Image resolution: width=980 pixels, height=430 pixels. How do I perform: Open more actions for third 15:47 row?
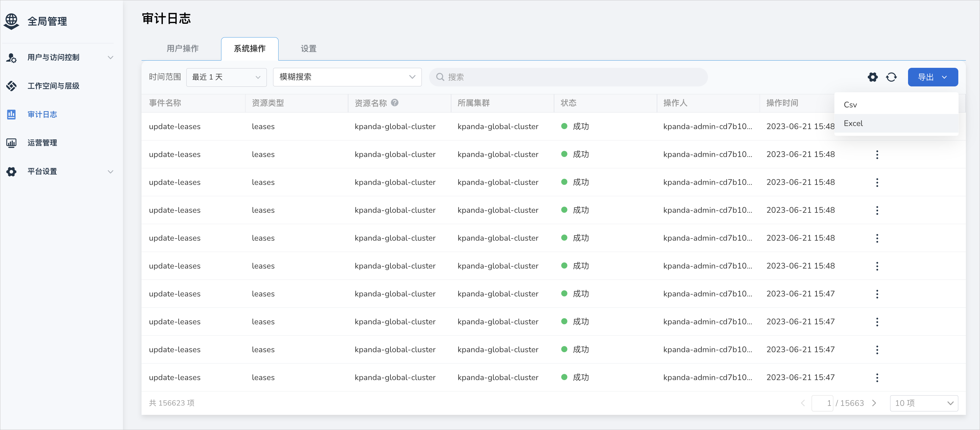point(877,350)
